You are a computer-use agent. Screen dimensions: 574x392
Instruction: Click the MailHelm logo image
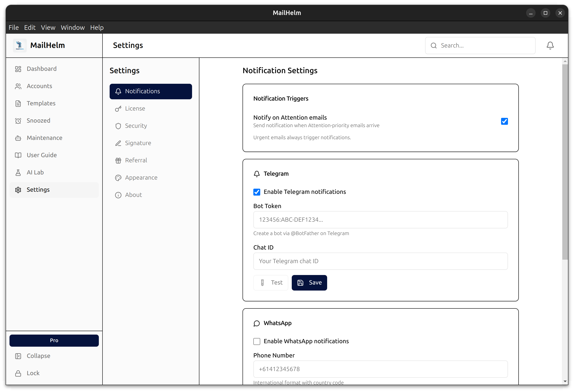coord(20,46)
